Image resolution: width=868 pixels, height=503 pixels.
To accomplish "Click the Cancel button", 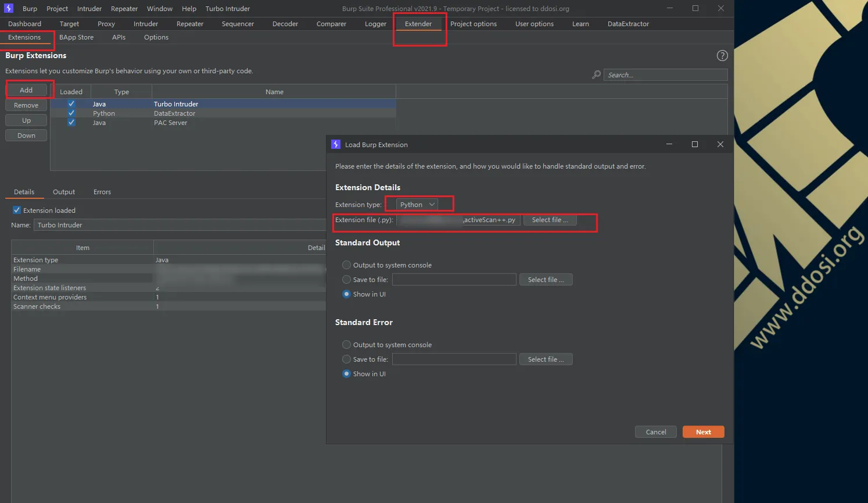I will pyautogui.click(x=656, y=432).
